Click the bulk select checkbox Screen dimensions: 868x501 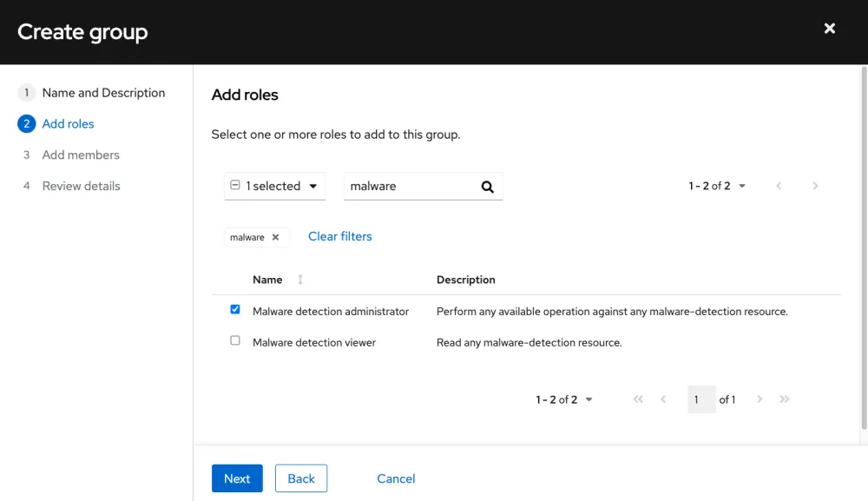click(235, 185)
